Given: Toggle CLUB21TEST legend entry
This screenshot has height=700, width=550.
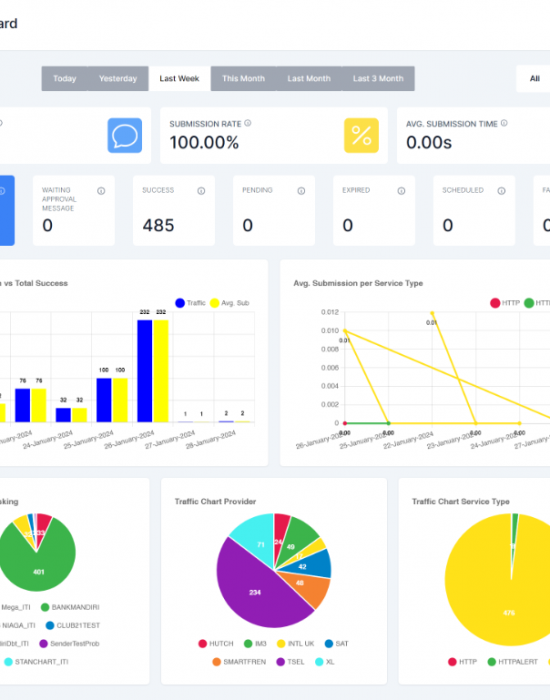Looking at the screenshot, I should coord(73,625).
